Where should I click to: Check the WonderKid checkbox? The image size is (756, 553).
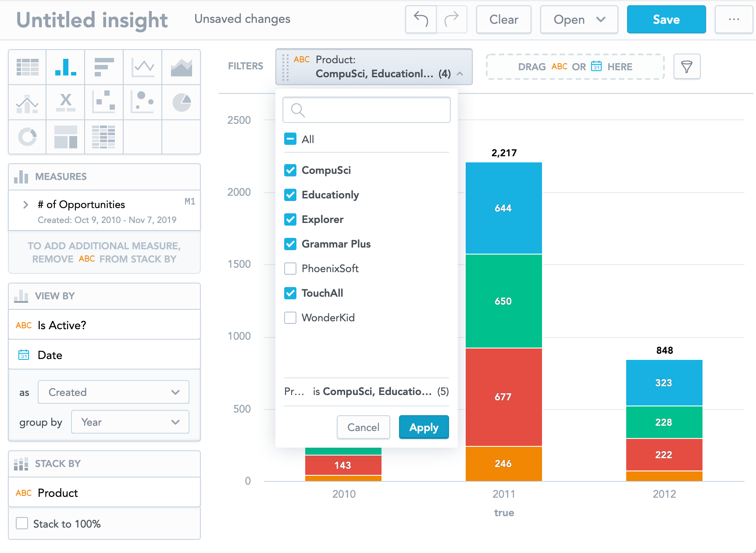coord(290,318)
